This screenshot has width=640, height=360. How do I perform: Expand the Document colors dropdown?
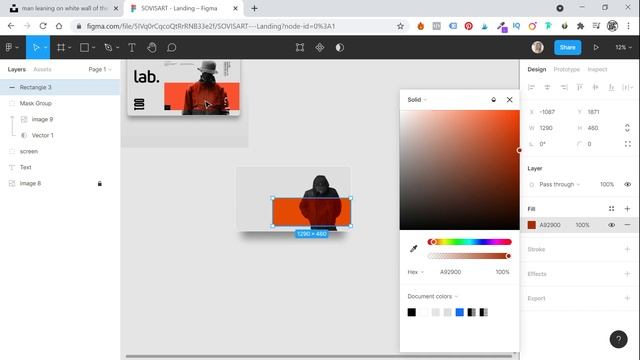pyautogui.click(x=433, y=296)
